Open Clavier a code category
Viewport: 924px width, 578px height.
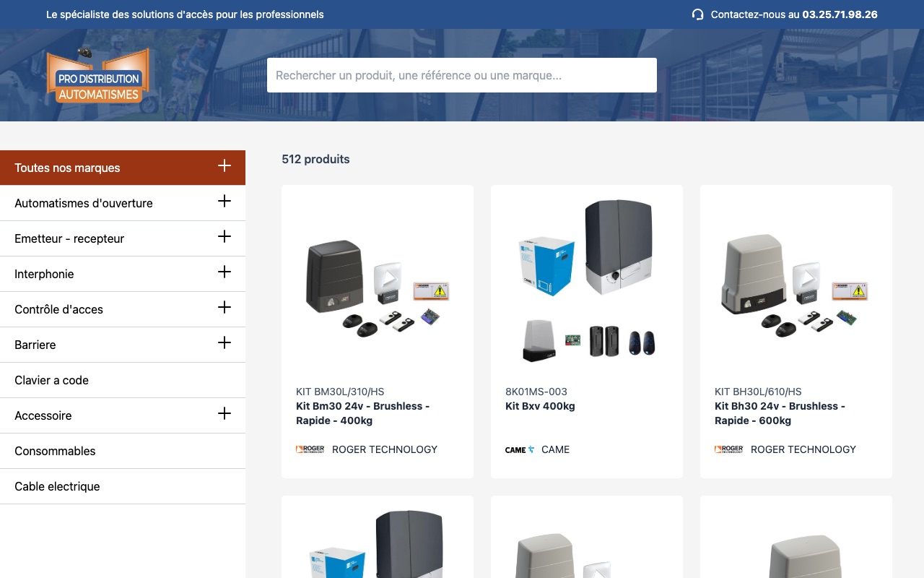click(x=123, y=380)
